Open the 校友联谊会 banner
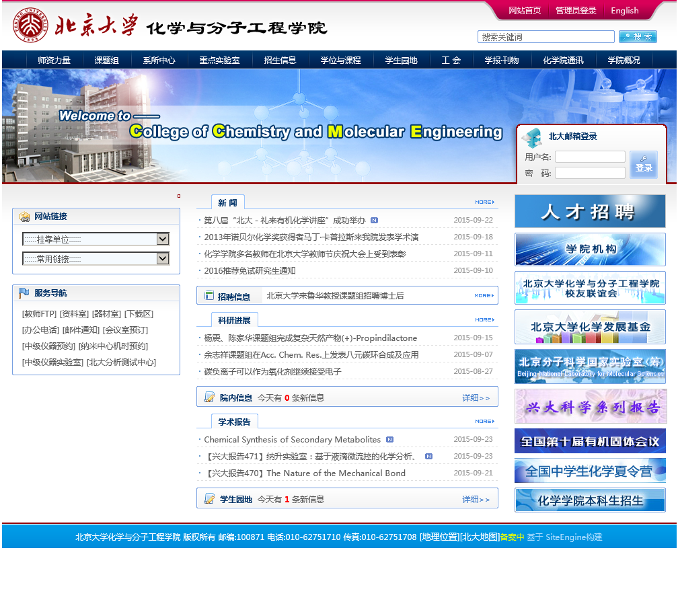The width and height of the screenshot is (678, 616). click(x=590, y=288)
